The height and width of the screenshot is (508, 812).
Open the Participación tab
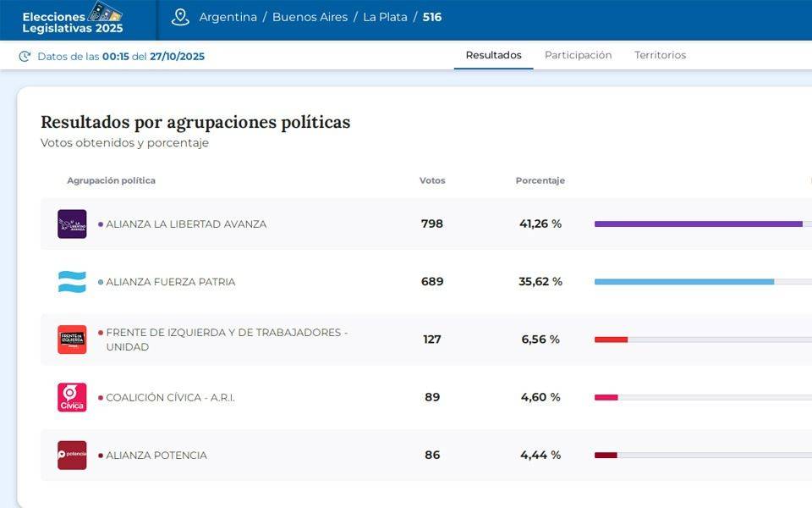click(578, 55)
